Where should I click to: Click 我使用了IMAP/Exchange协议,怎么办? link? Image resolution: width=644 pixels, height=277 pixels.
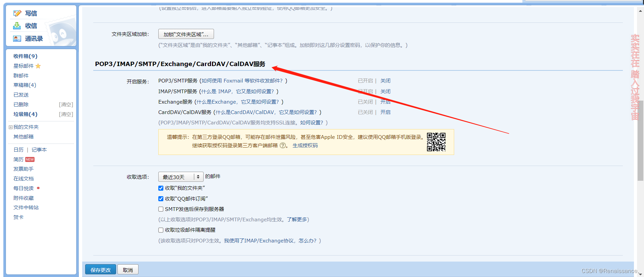(x=270, y=241)
